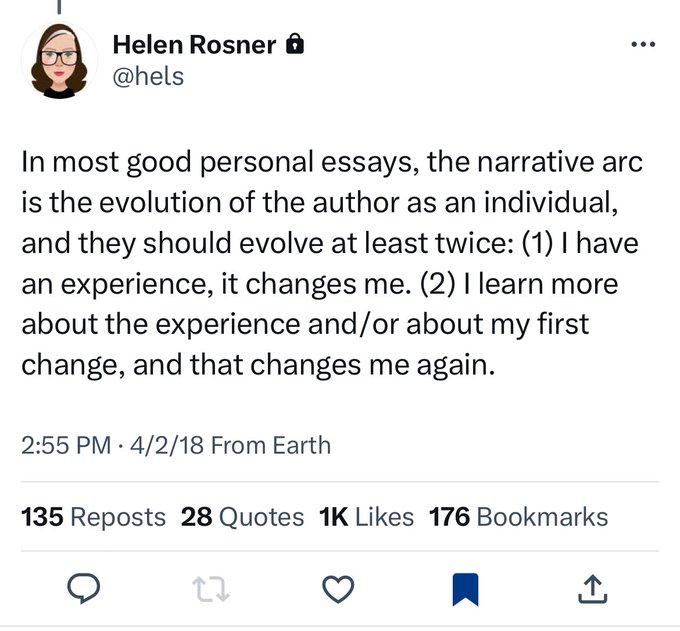Click the thread connector line above the avatar
Screen dimensions: 680x631
(x=59, y=6)
